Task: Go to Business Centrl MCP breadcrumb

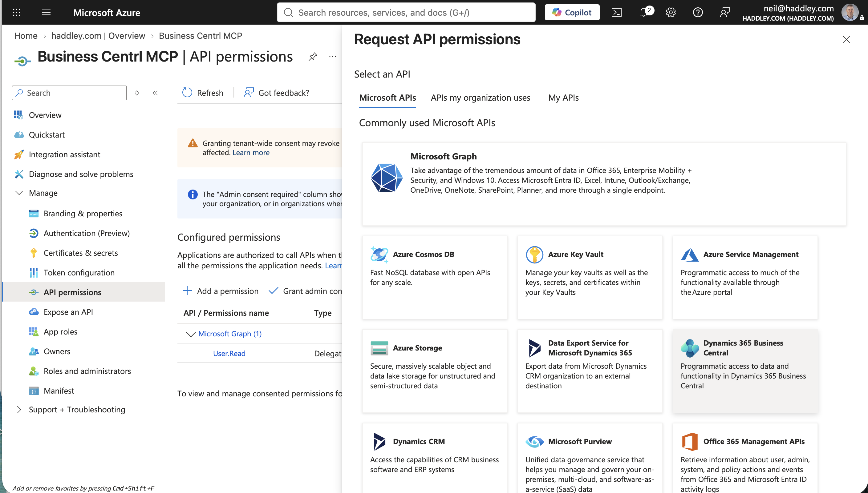Action: click(x=201, y=36)
